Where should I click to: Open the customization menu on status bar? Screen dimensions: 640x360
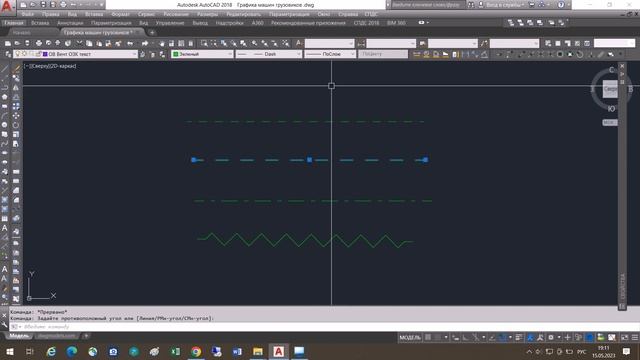click(635, 337)
